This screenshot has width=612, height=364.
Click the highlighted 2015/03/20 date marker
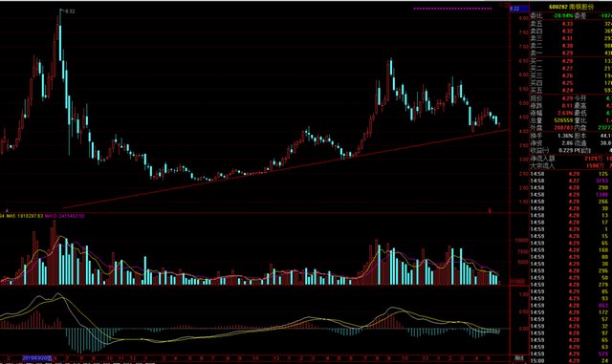[37, 357]
